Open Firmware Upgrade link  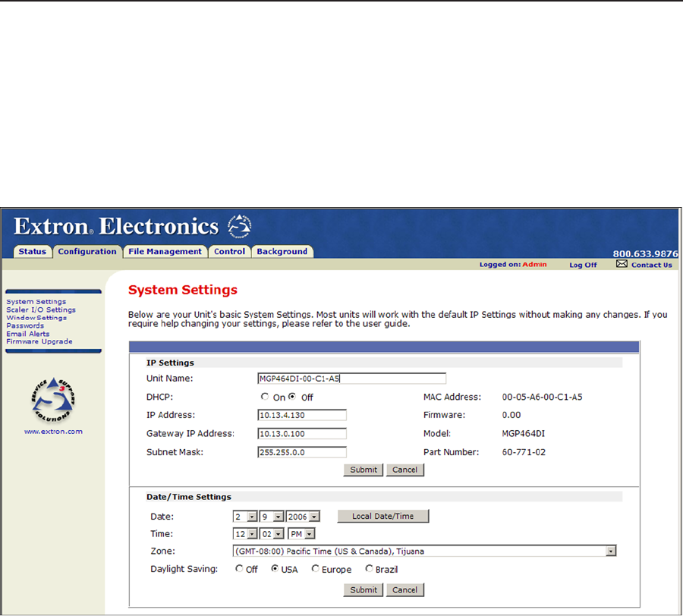[39, 341]
